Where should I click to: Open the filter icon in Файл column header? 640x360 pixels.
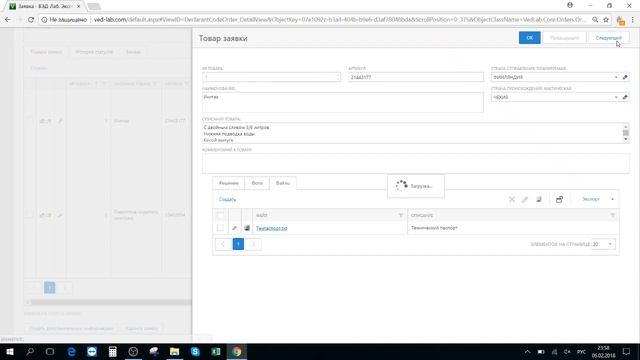[401, 215]
